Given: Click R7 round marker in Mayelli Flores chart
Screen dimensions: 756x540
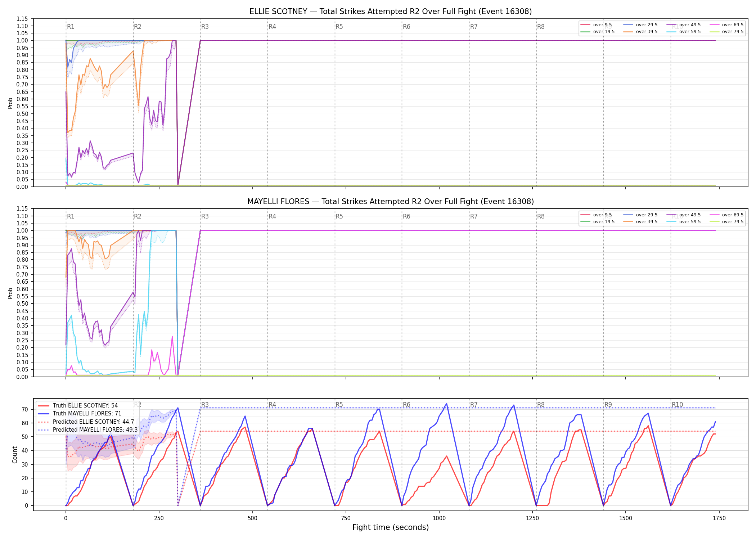Looking at the screenshot, I should pyautogui.click(x=474, y=216).
